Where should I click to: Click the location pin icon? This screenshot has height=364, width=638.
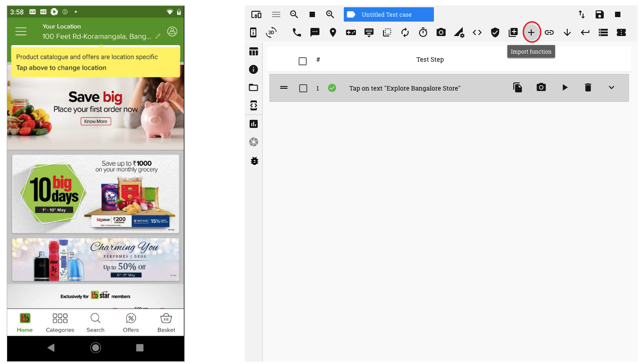[333, 32]
